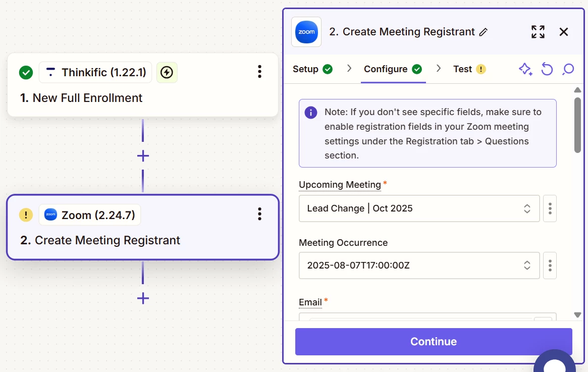Open the Thinkific step three-dot menu
Viewport: 588px width, 372px height.
[259, 72]
